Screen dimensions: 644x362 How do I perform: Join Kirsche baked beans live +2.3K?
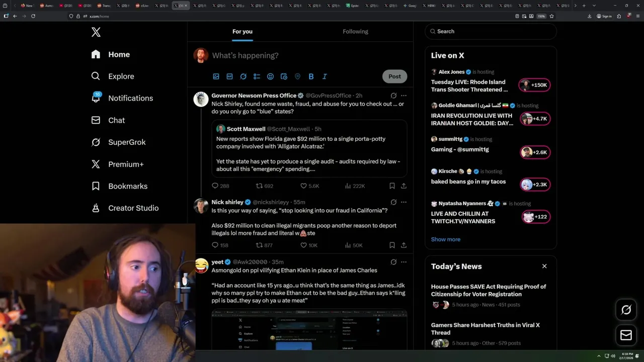pyautogui.click(x=535, y=185)
